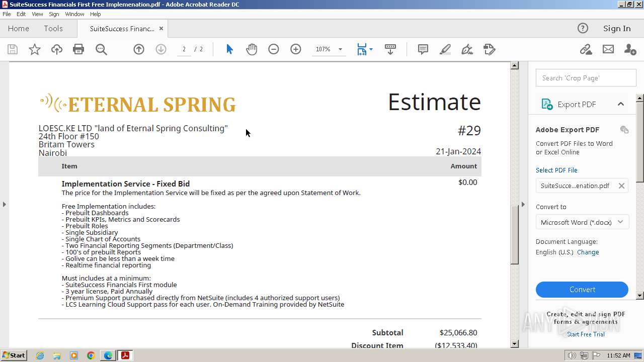Image resolution: width=644 pixels, height=362 pixels.
Task: Click the document scrollbar down arrow
Action: coord(514,344)
